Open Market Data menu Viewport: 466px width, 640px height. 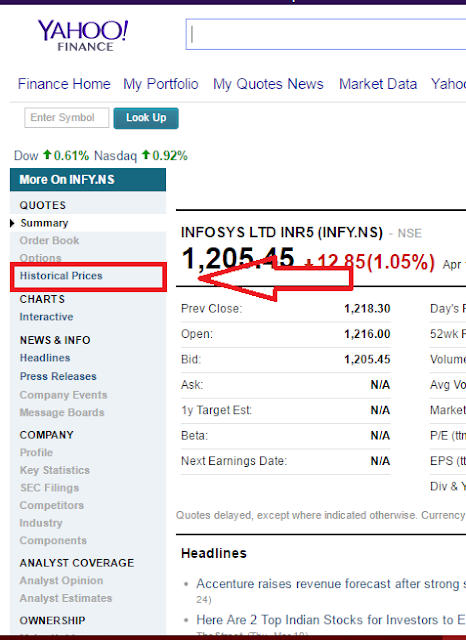point(378,84)
